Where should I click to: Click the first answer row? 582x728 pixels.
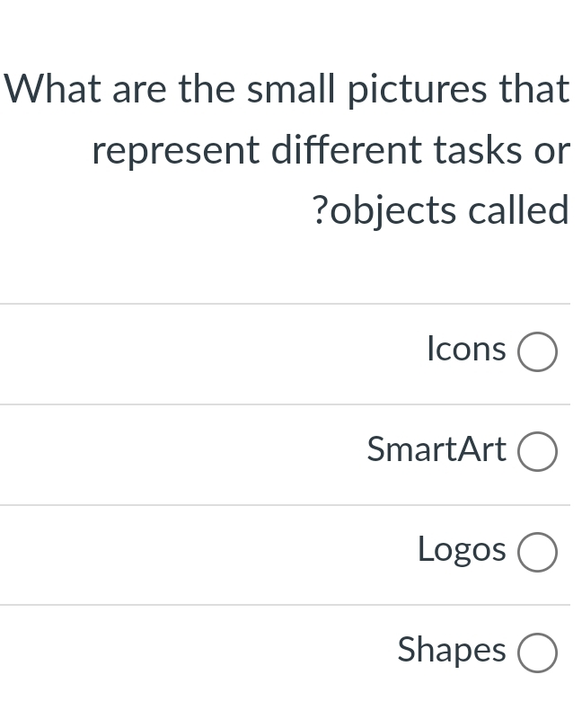291,351
